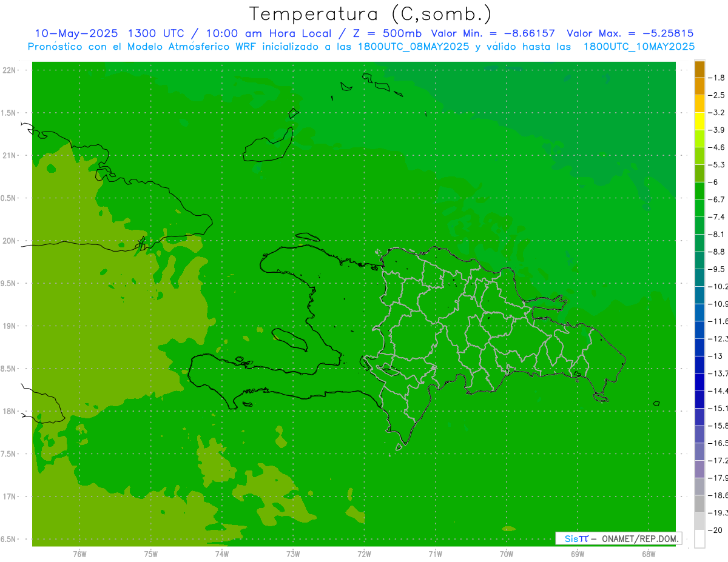
Task: Click the '68W' longitude label
Action: click(x=649, y=554)
